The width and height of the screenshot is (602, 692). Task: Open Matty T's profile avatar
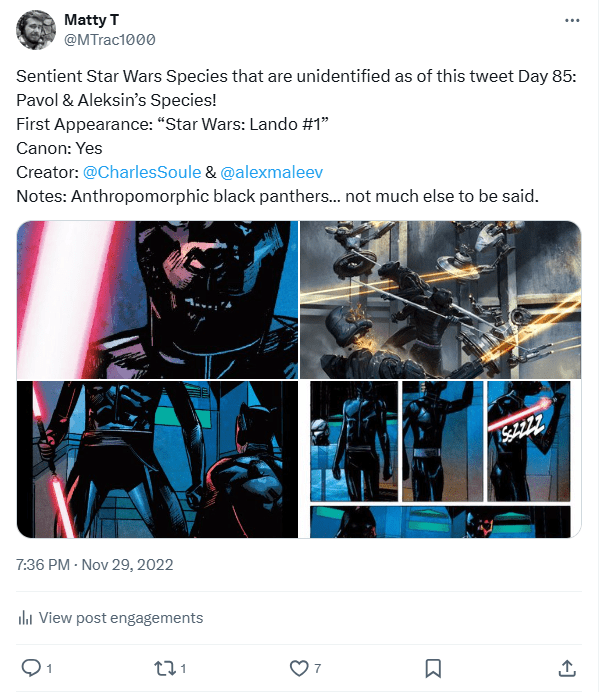(x=36, y=30)
